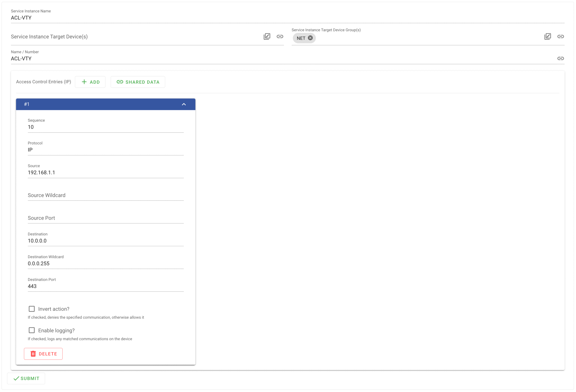The height and width of the screenshot is (392, 576).
Task: Submit the ACL-VTY form
Action: click(26, 378)
